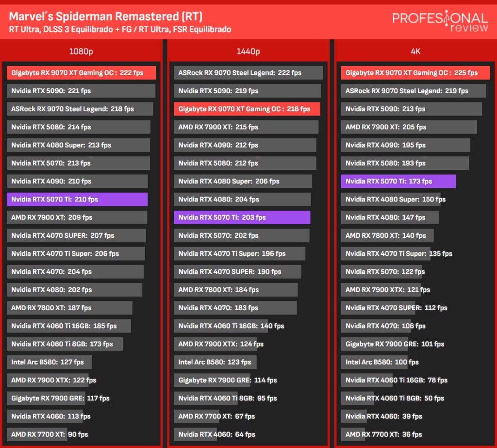Click the Marvel's Spiderman Remastered (RT) title

[x=105, y=16]
